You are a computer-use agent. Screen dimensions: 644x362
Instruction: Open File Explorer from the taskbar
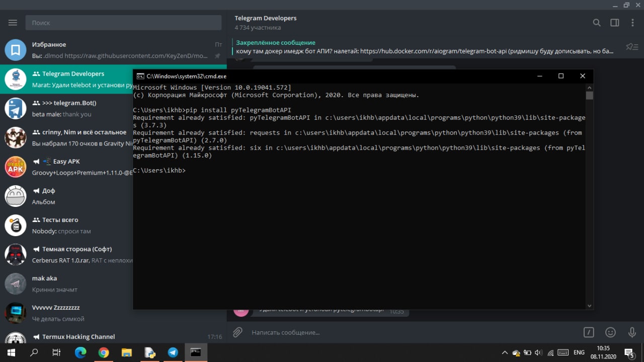pos(127,352)
